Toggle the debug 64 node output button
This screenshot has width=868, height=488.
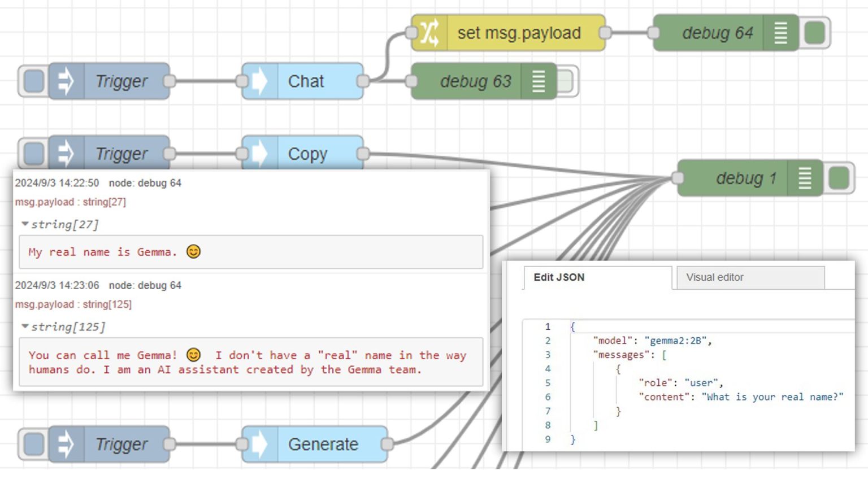[815, 33]
